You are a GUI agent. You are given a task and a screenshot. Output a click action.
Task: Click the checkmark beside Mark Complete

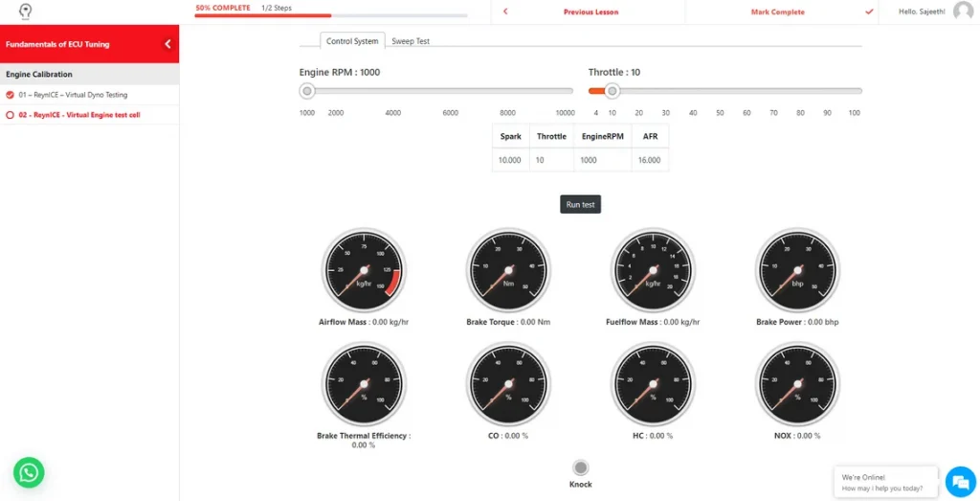869,12
